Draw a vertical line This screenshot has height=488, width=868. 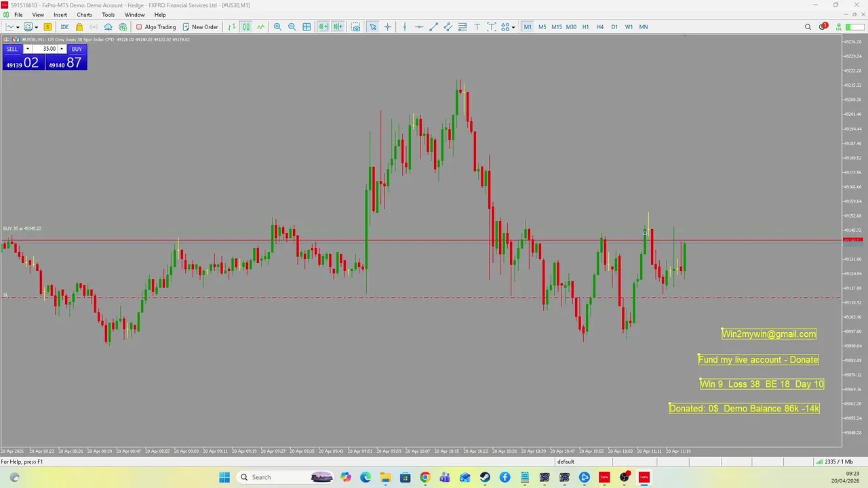(x=405, y=27)
